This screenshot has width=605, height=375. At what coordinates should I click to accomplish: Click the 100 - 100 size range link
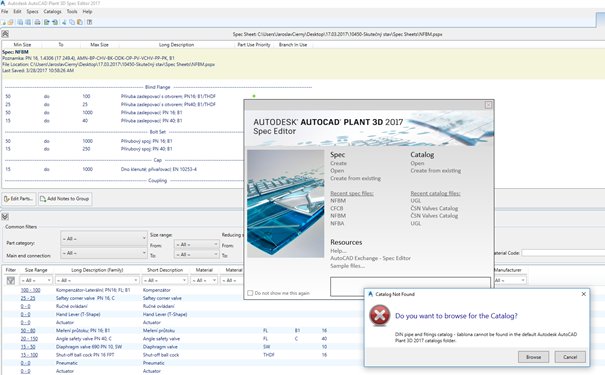pyautogui.click(x=30, y=290)
